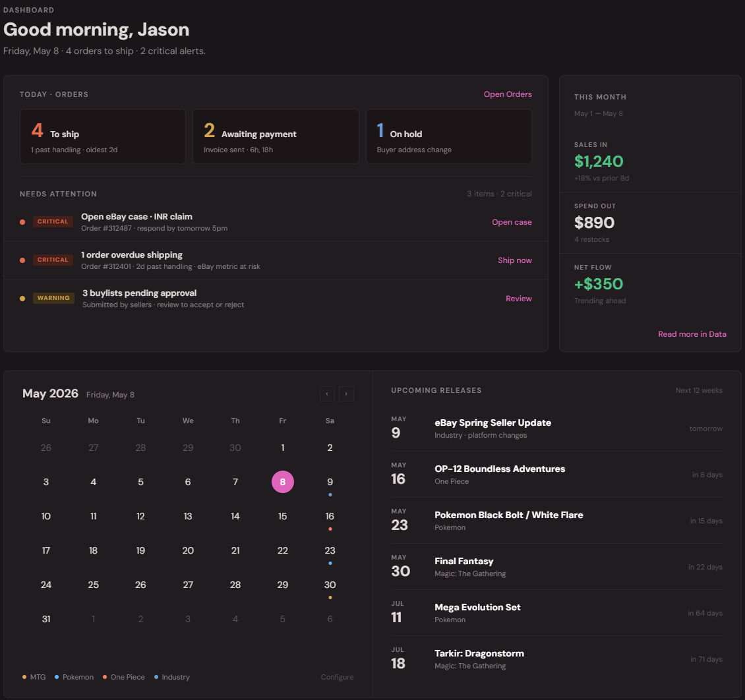Click Configure under the calendar

(x=337, y=677)
